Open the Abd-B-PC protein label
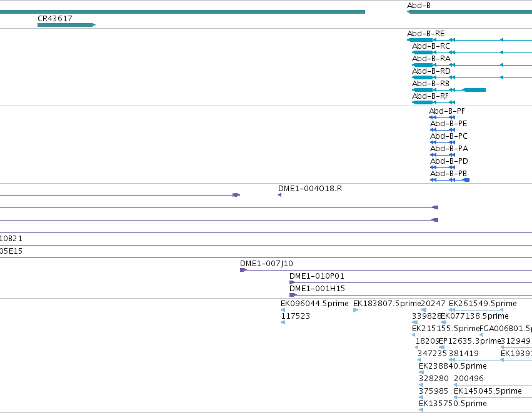Screen dimensions: 532x413 click(448, 136)
